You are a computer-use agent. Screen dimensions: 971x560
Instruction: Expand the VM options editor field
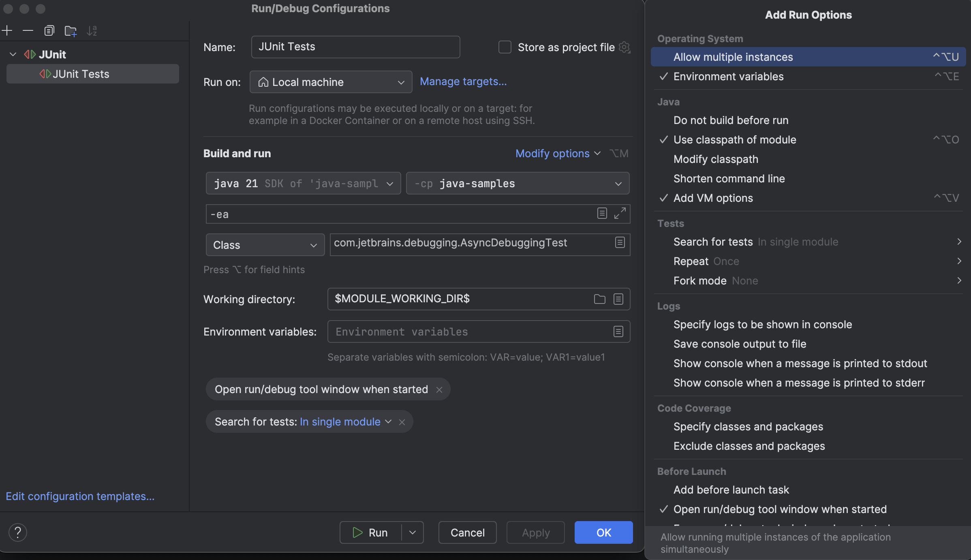point(620,214)
